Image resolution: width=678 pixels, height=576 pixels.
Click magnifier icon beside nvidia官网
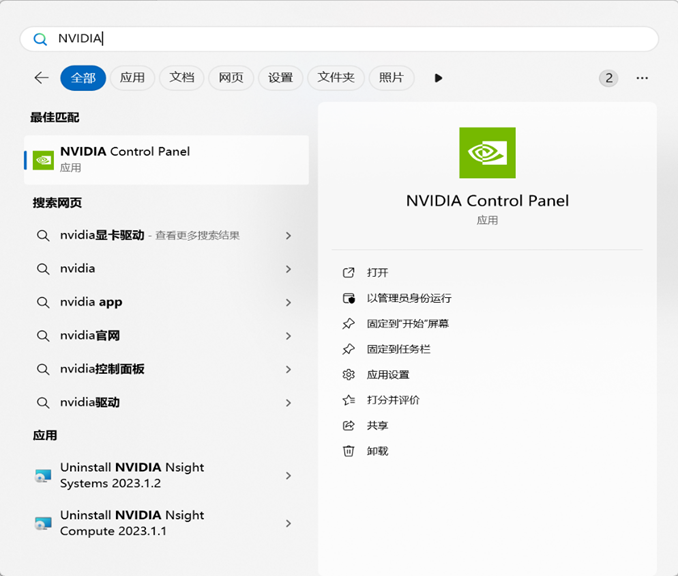pos(43,336)
